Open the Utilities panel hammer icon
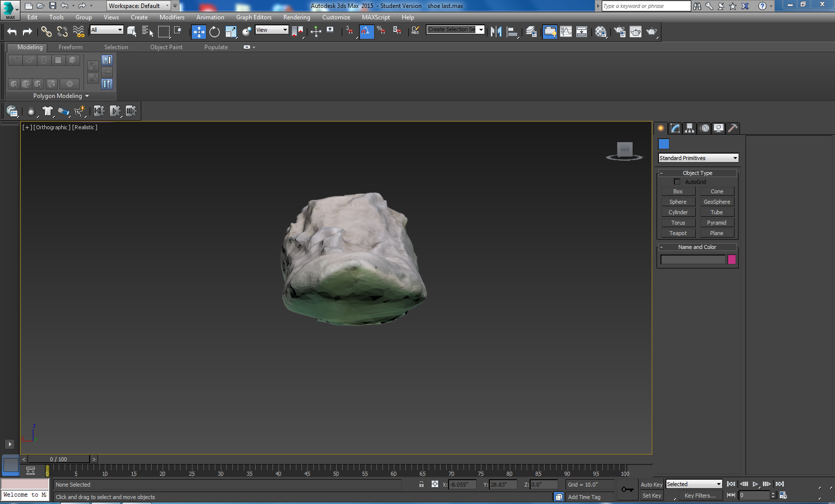 (x=733, y=128)
